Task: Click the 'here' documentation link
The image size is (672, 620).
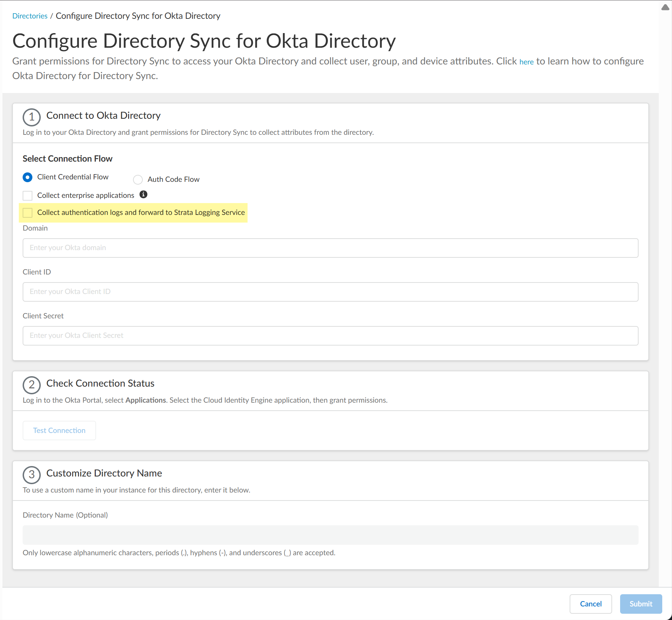Action: click(526, 62)
